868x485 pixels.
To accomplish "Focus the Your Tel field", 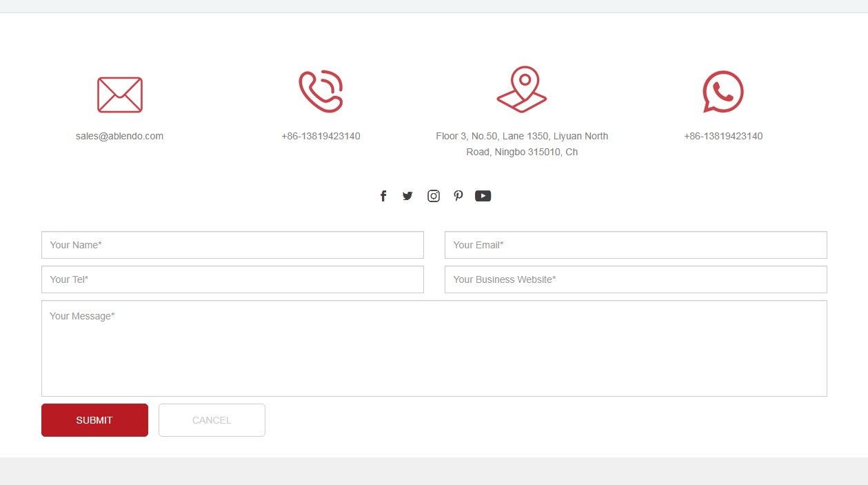I will coord(232,279).
